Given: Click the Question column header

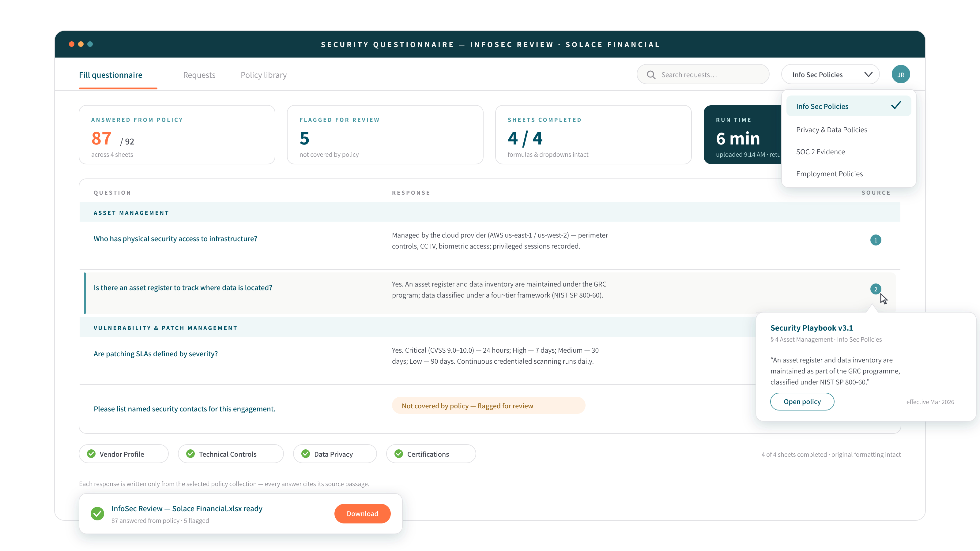Looking at the screenshot, I should pos(112,193).
